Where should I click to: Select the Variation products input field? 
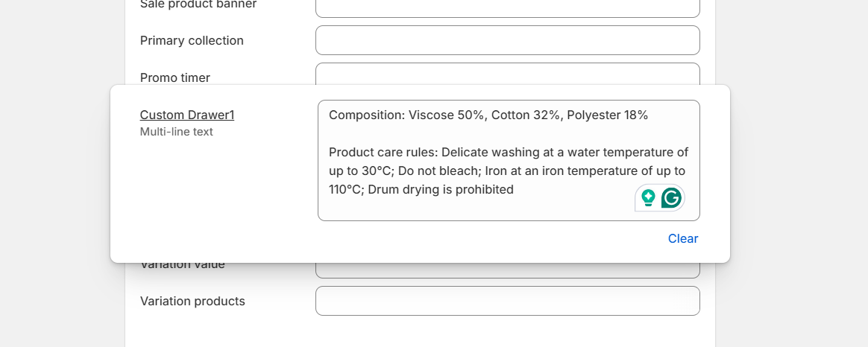[x=507, y=301]
